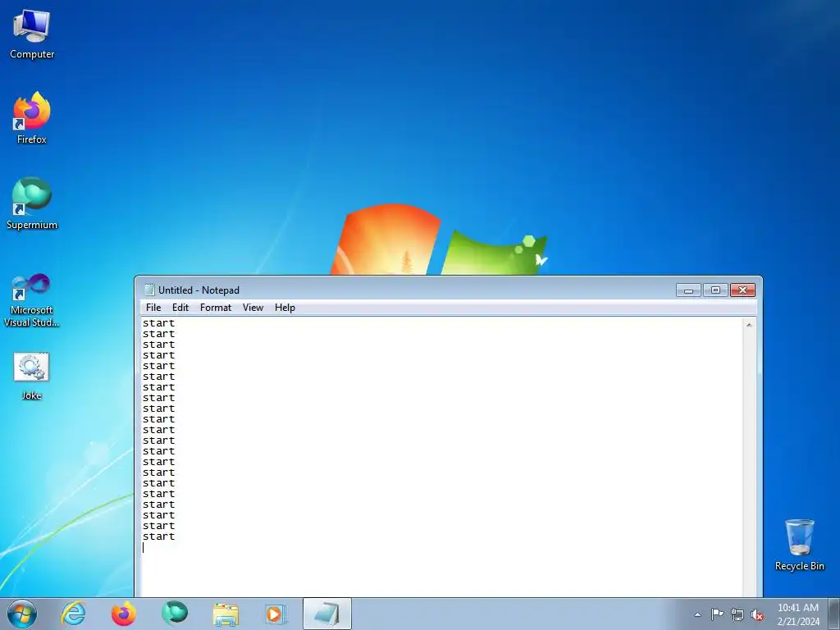
Task: Select the Firefox desktop shortcut
Action: tap(32, 118)
